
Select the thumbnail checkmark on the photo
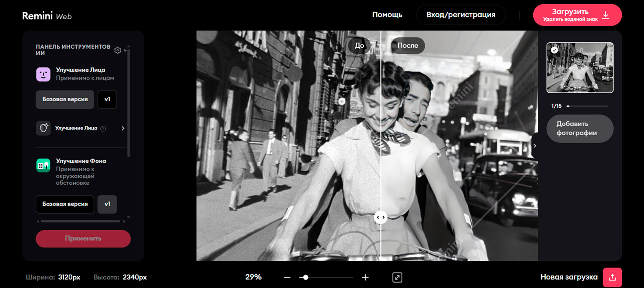pyautogui.click(x=554, y=50)
